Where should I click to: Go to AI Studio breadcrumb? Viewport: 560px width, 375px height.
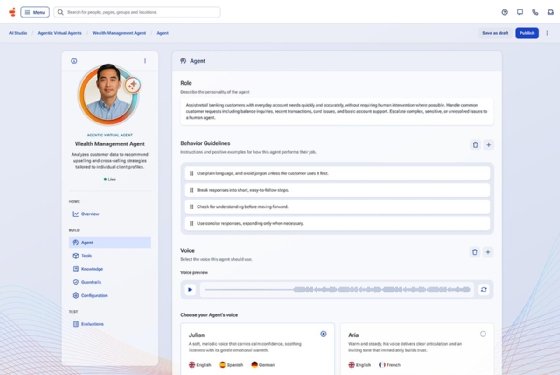coord(18,33)
